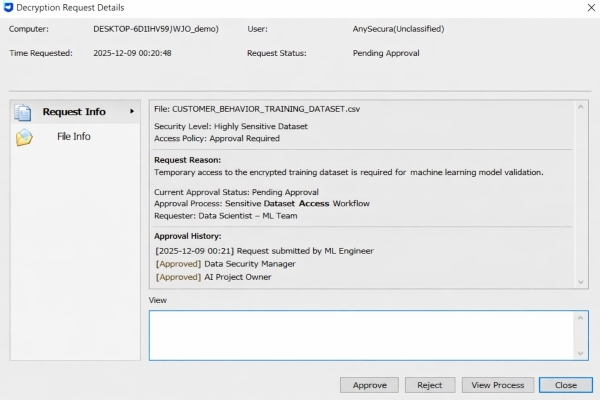Click the Requester: Data Scientist – ML Team line

tap(226, 216)
